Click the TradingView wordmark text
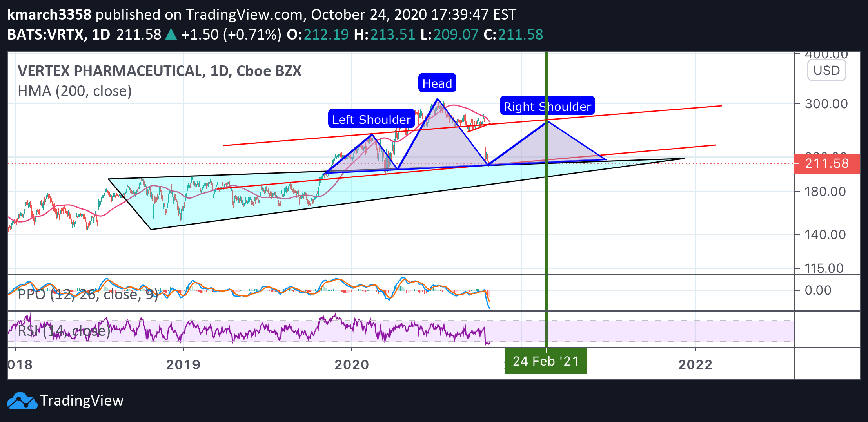 point(82,400)
